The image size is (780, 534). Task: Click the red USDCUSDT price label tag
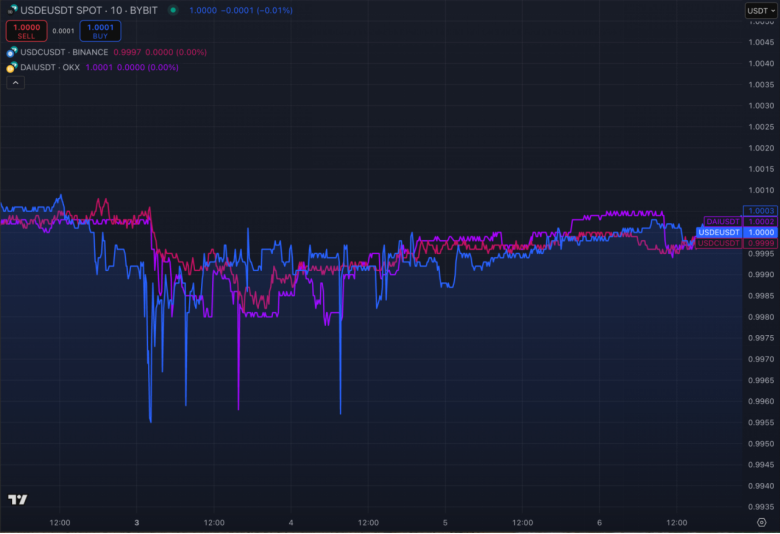tap(720, 243)
